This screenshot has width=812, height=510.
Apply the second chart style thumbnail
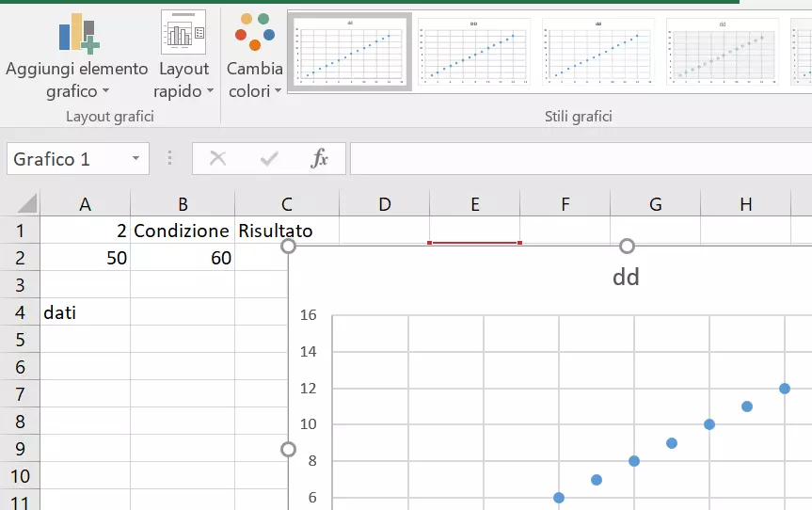(473, 52)
